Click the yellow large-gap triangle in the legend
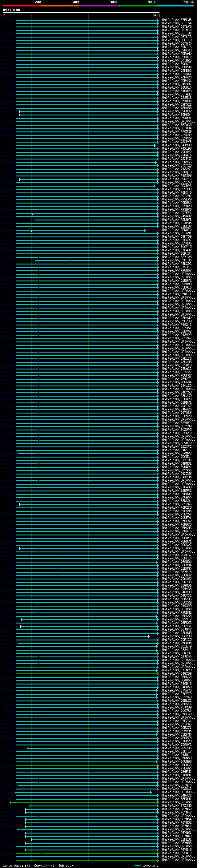The image size is (197, 868). tap(25, 865)
